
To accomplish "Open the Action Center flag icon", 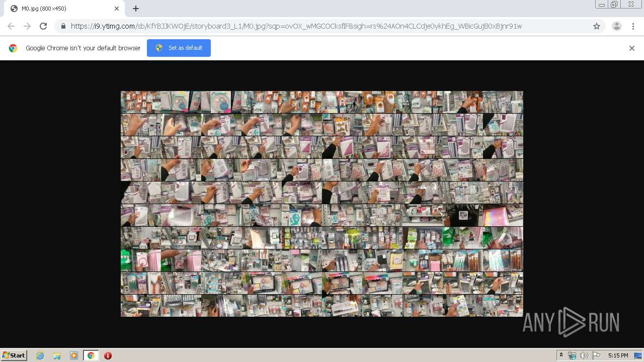I will pyautogui.click(x=596, y=355).
